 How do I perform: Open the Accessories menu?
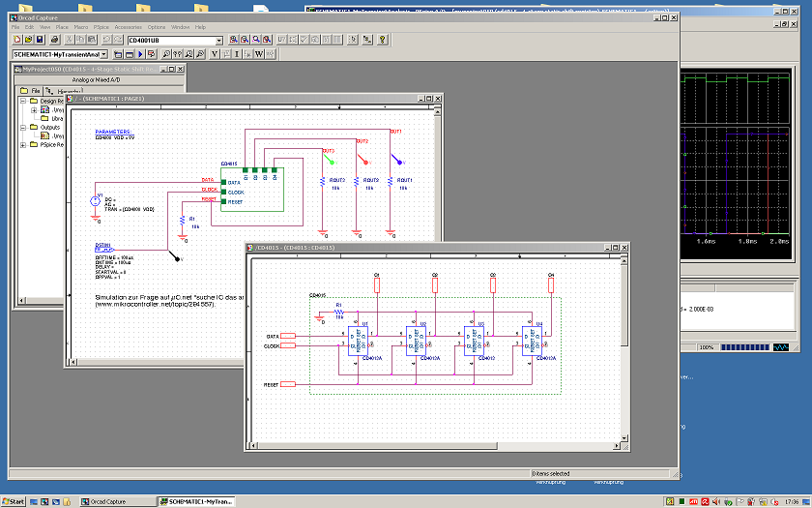[x=128, y=27]
